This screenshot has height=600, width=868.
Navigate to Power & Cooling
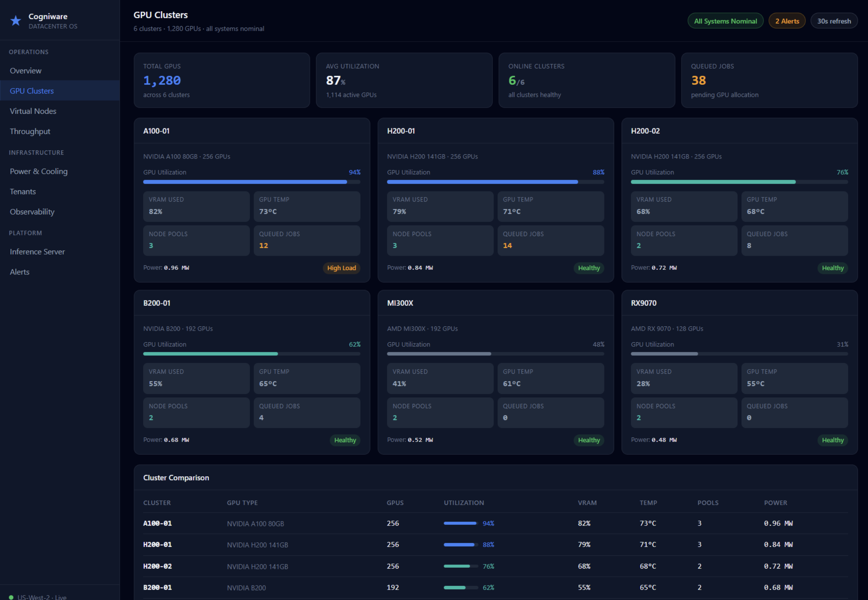click(x=60, y=171)
